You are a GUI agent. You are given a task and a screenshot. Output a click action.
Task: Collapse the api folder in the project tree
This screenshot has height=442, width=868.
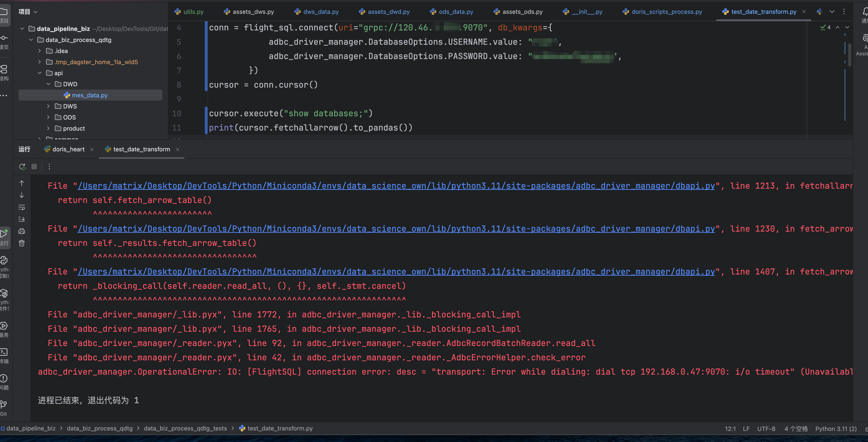click(40, 73)
